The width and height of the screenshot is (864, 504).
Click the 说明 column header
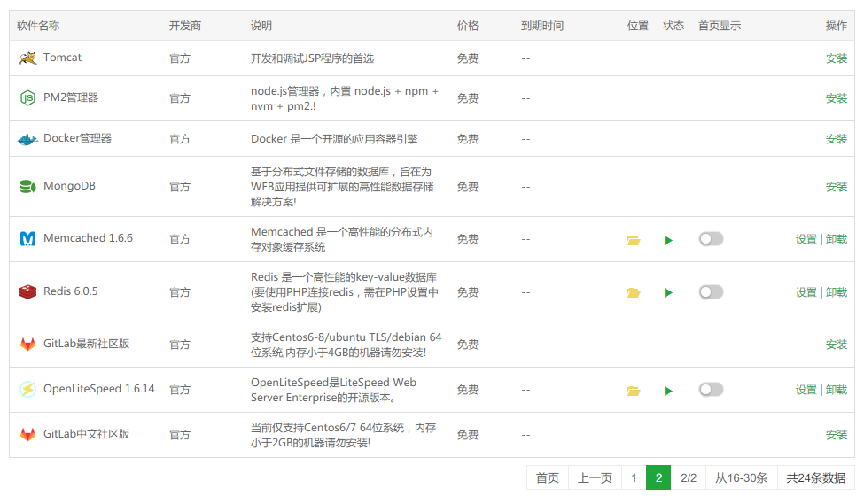click(261, 26)
